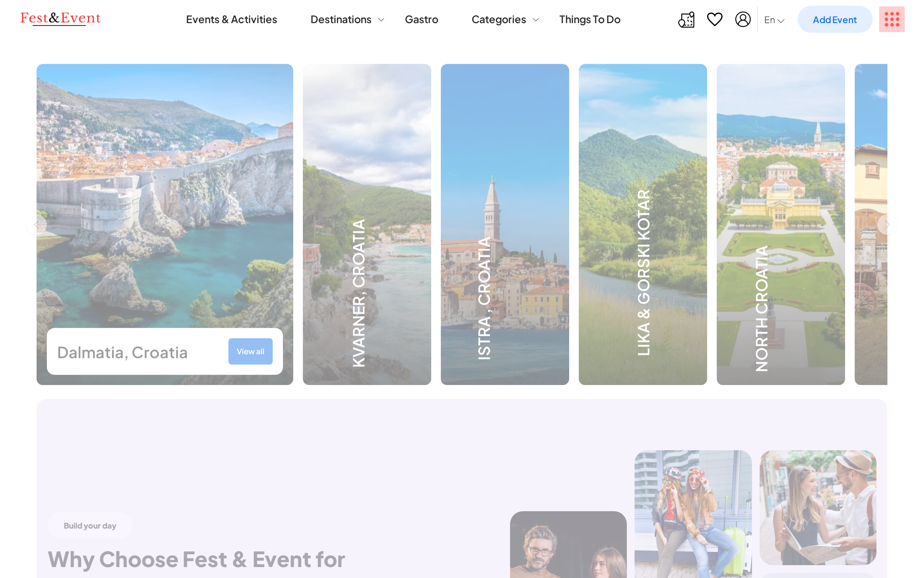
Task: Click 'Dalmatia, Croatia' title text
Action: click(x=122, y=353)
